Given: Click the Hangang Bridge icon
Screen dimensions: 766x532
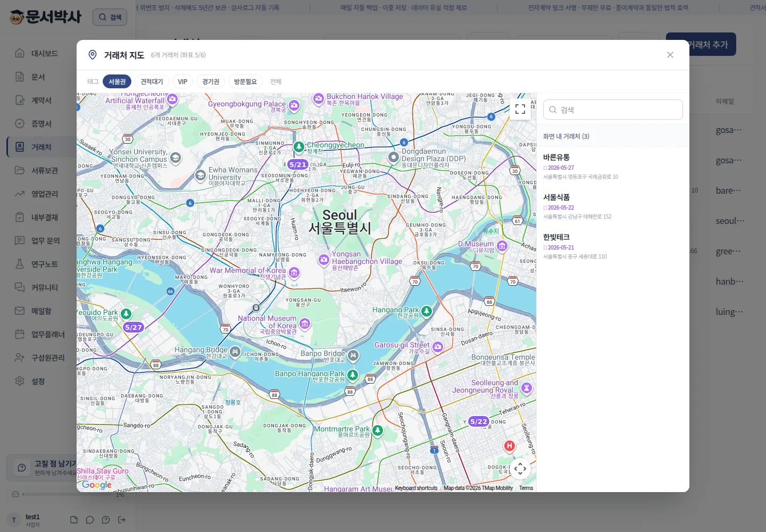Looking at the screenshot, I should [235, 352].
